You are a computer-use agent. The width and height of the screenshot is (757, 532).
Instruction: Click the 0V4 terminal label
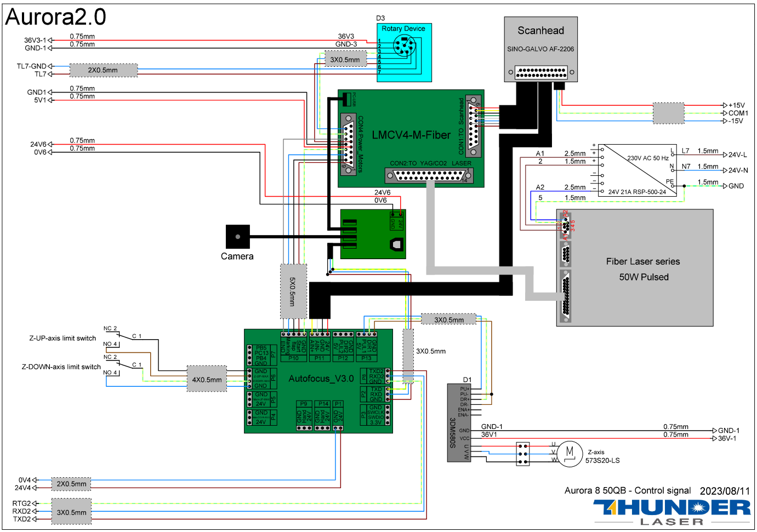[25, 480]
